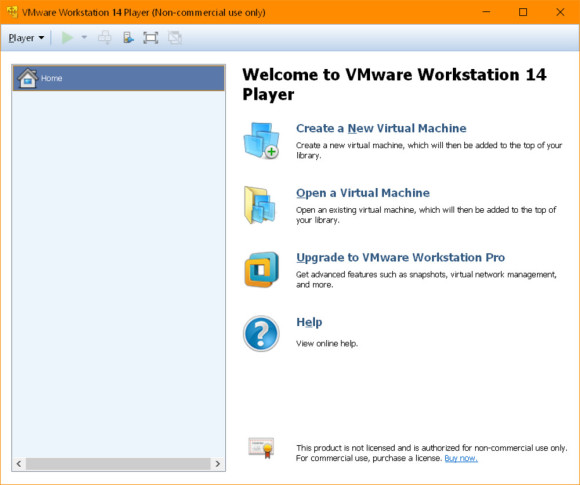The image size is (580, 485).
Task: Click Open a Virtual Machine heading
Action: point(363,193)
